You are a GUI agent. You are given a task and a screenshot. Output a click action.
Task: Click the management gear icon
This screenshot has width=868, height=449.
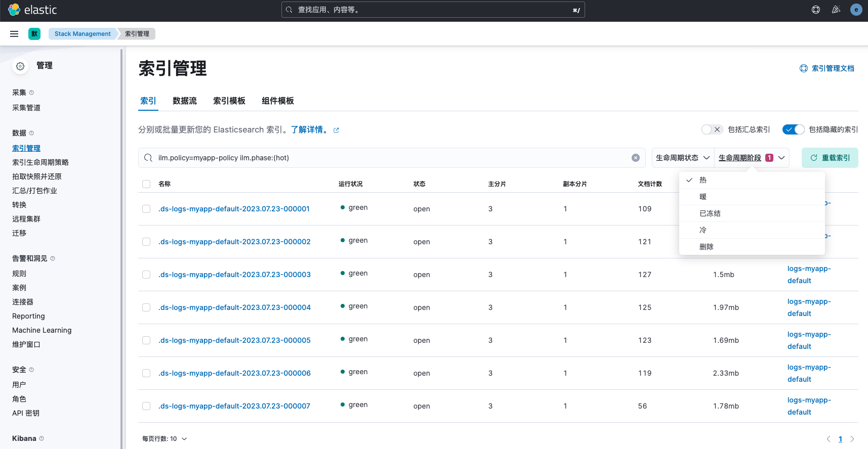coord(20,66)
